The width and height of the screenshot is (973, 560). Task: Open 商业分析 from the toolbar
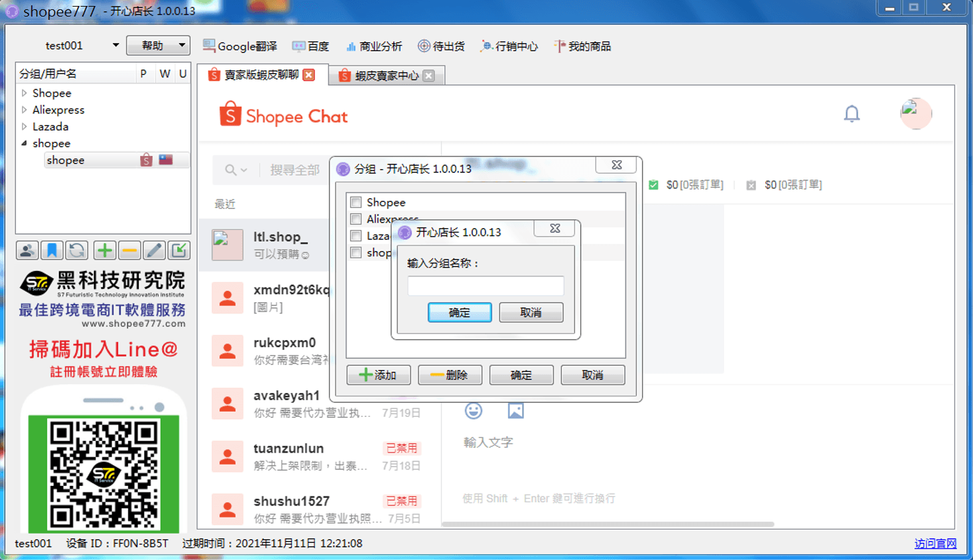click(374, 46)
